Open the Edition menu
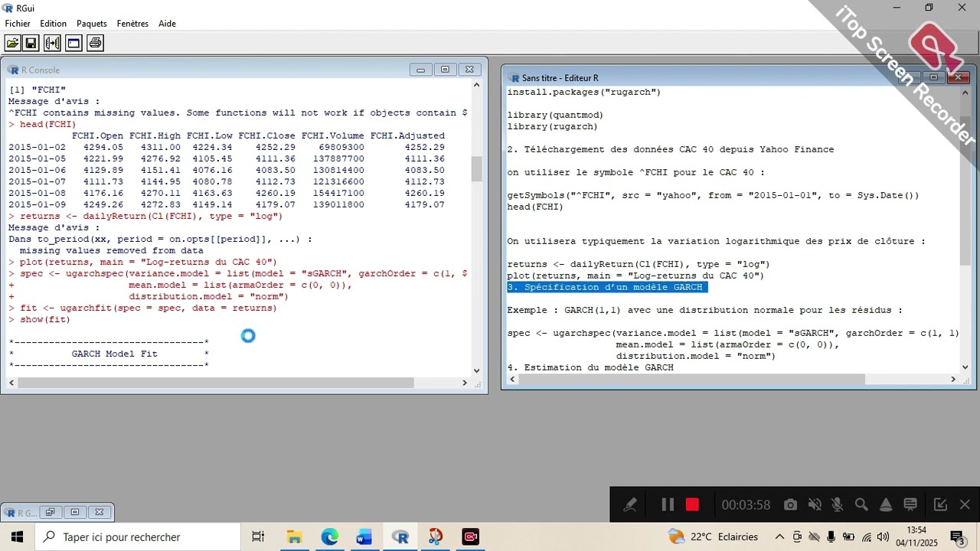 [54, 24]
